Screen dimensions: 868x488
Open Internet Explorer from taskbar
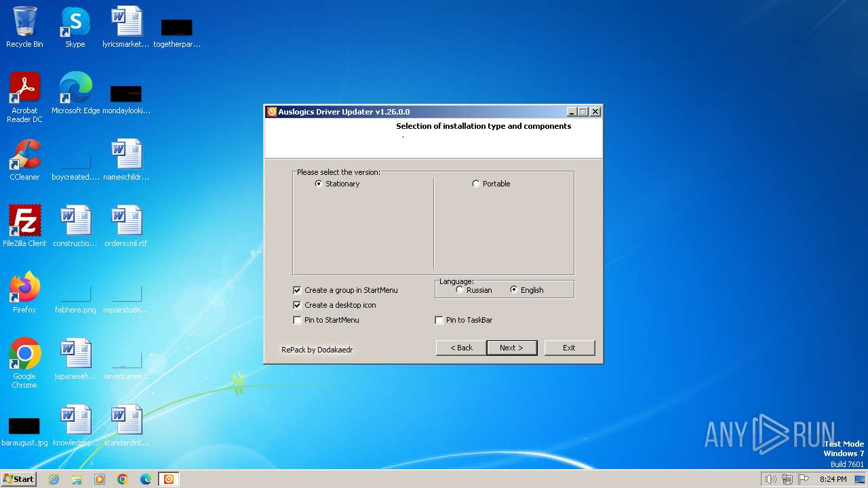pos(54,479)
